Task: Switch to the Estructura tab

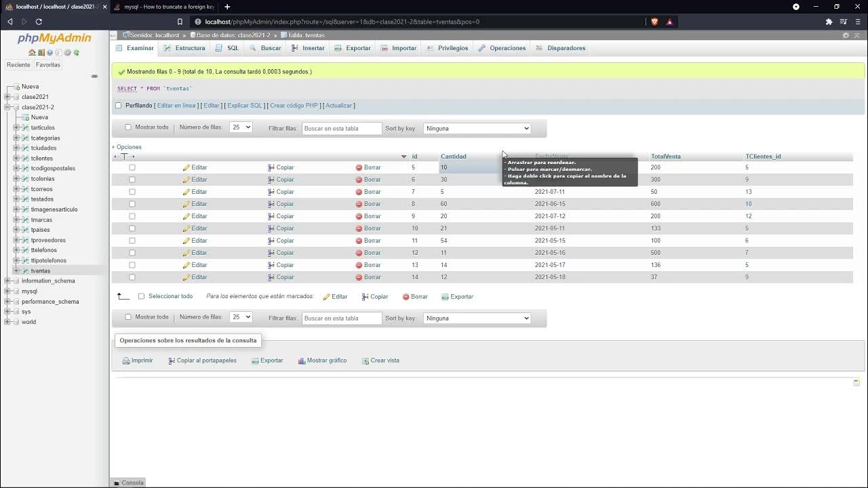Action: tap(184, 48)
